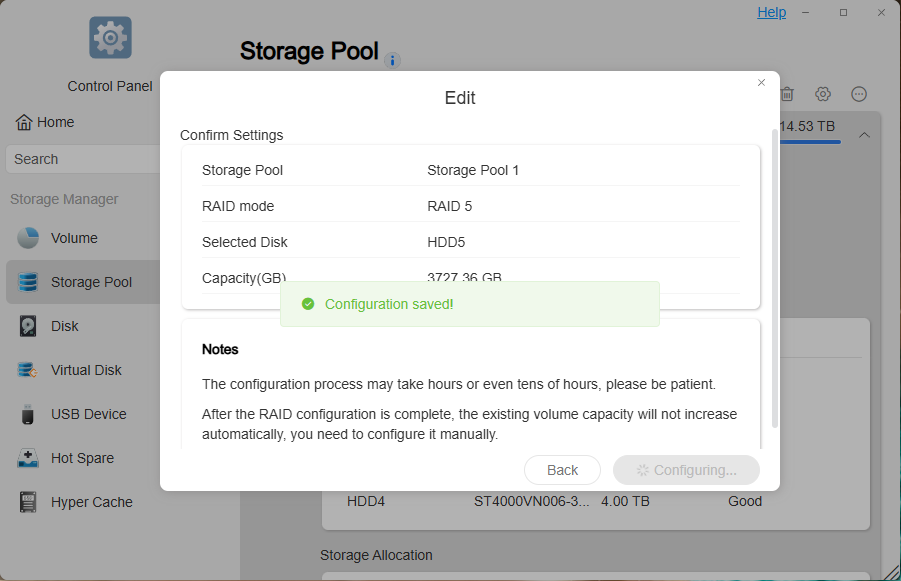Open Hyper Cache section
This screenshot has height=581, width=901.
91,502
